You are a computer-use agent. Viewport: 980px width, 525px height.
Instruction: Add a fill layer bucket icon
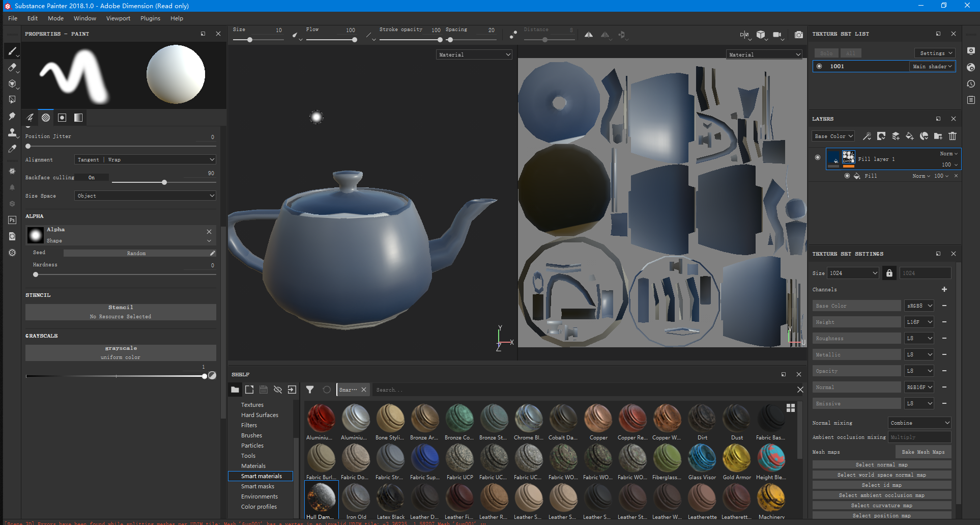(910, 136)
